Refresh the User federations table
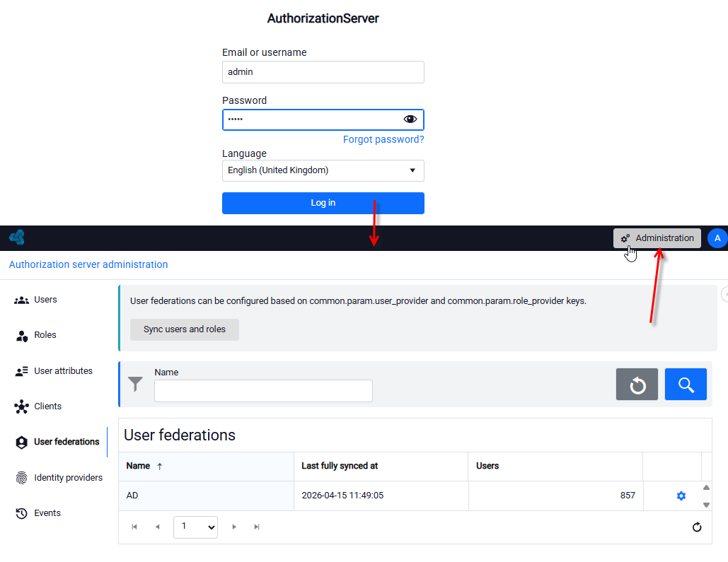This screenshot has width=728, height=562. 697,527
